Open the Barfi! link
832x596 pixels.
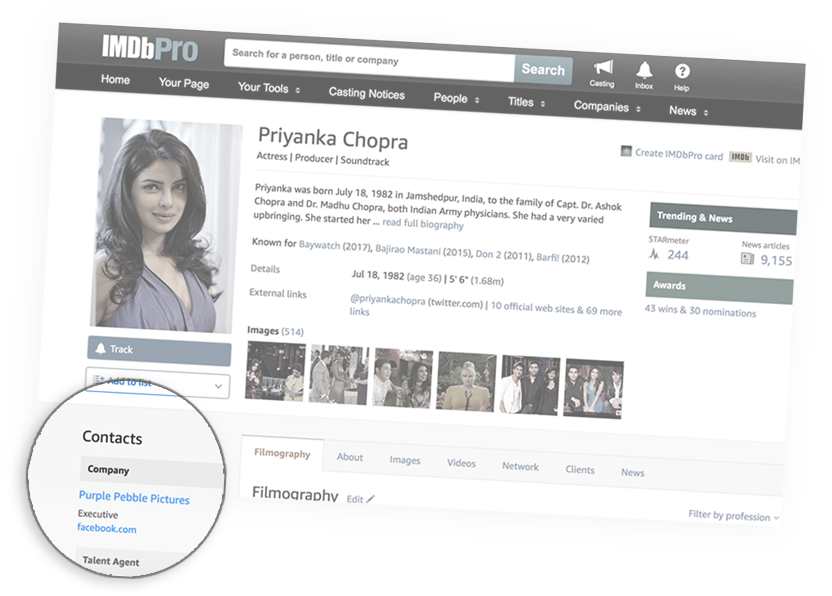tap(548, 257)
